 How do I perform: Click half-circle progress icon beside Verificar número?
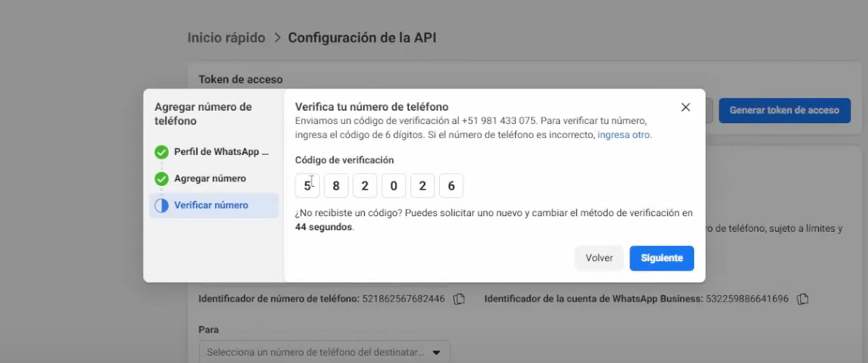tap(161, 205)
